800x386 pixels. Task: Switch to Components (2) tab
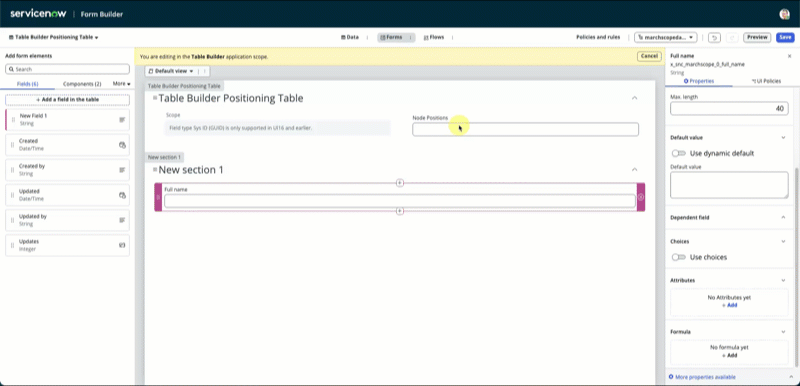tap(82, 84)
